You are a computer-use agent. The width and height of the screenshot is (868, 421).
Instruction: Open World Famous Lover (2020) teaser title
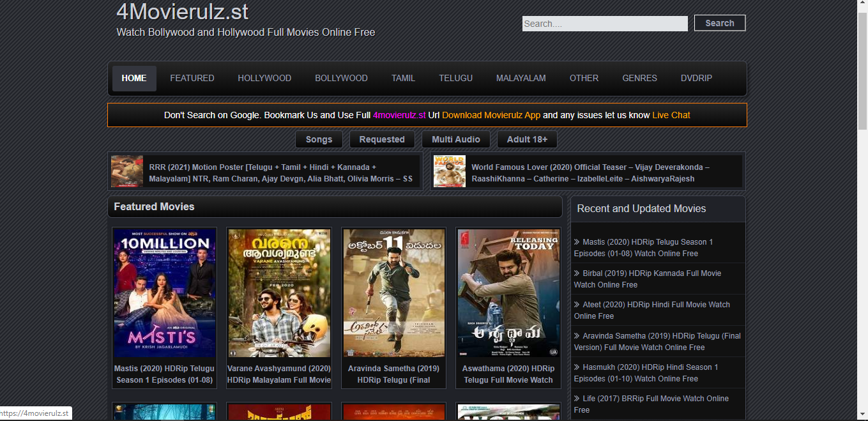point(591,172)
